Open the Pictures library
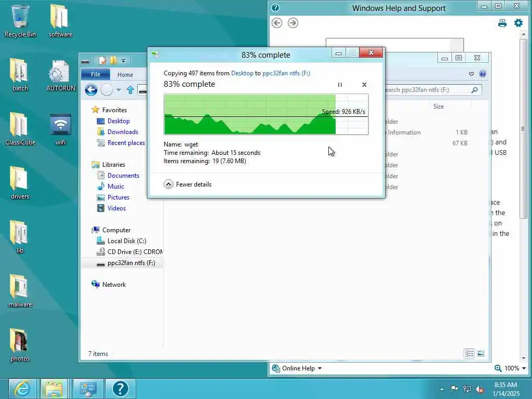532x399 pixels. click(118, 197)
